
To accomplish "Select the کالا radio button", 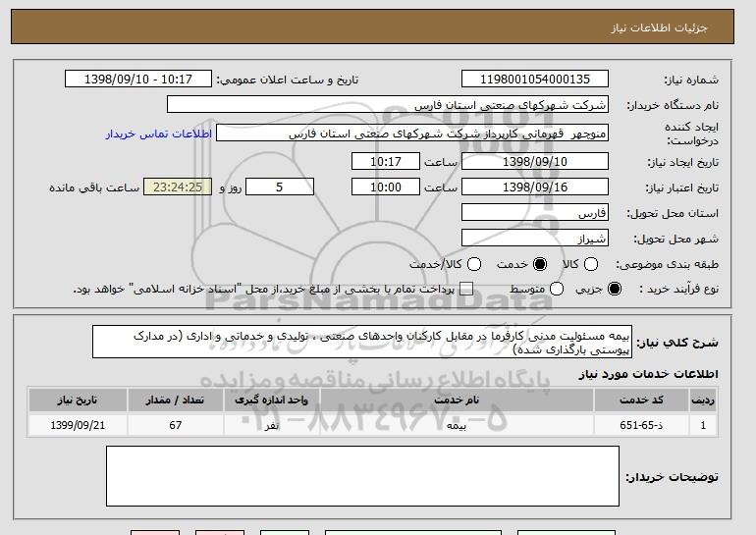I will point(591,264).
